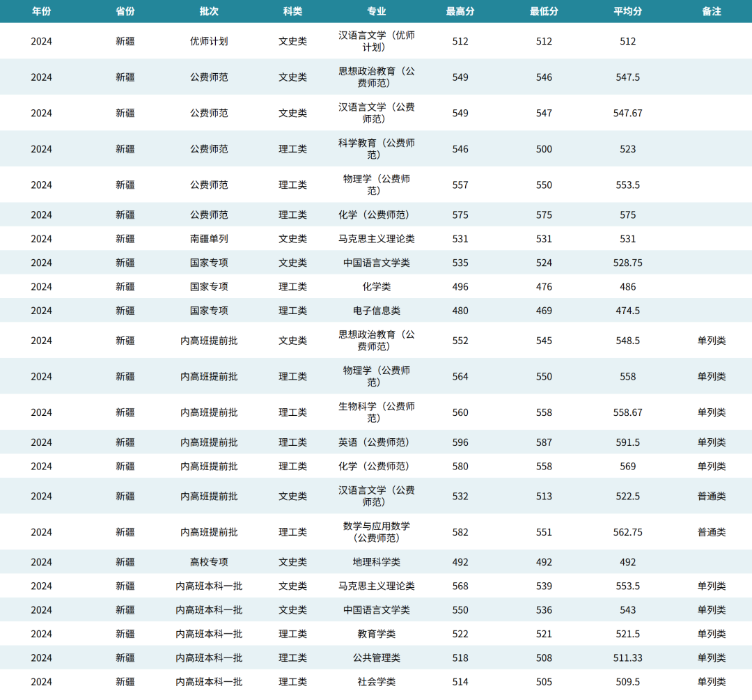Select the 化学类 major cell

(377, 287)
